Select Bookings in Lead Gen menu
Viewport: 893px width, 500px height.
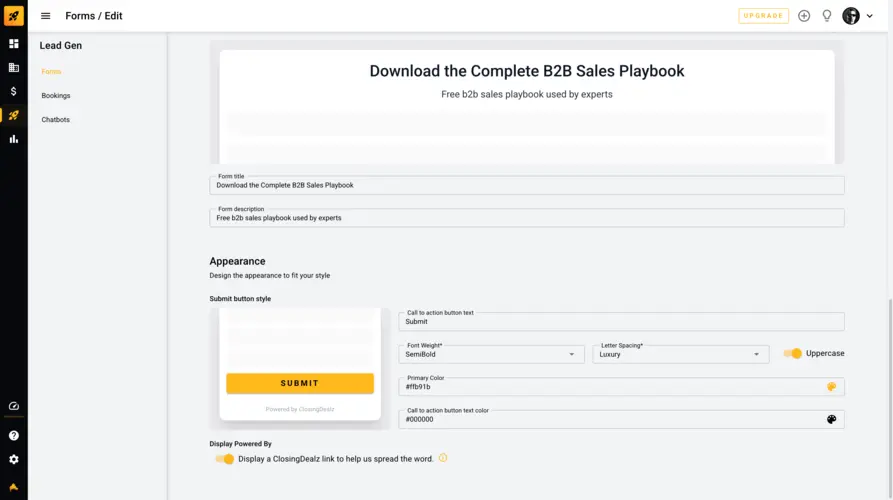(56, 96)
